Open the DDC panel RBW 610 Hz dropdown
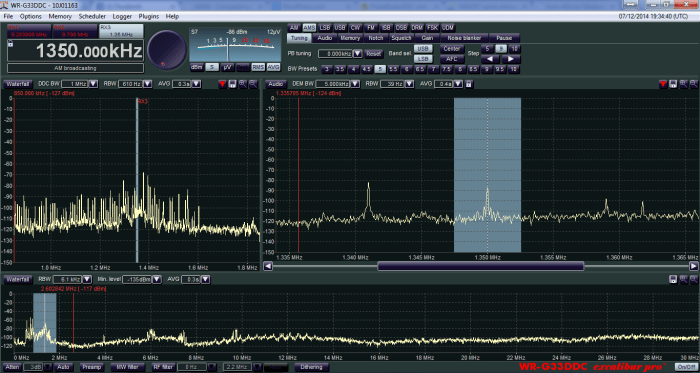The image size is (700, 373). click(x=147, y=84)
